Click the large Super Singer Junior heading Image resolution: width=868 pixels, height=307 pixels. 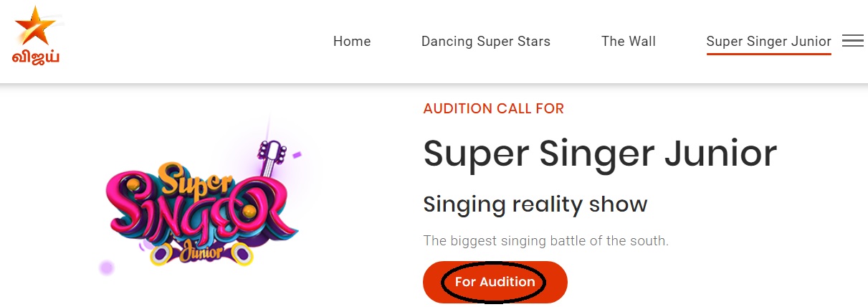pyautogui.click(x=600, y=153)
